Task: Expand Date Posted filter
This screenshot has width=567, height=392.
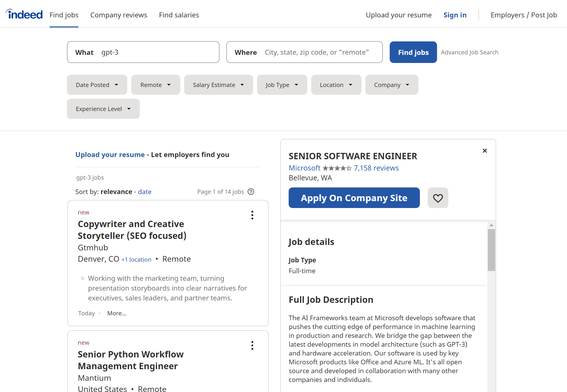Action: 97,85
